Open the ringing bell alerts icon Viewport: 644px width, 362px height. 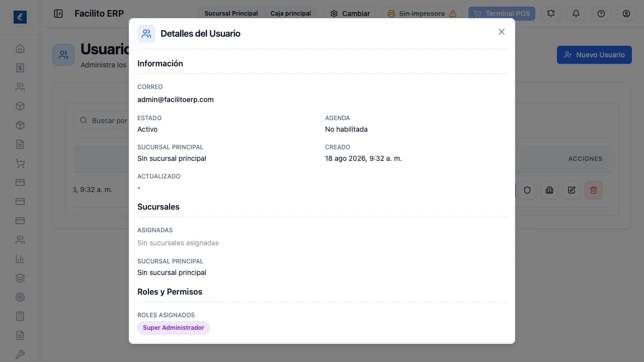pyautogui.click(x=551, y=14)
